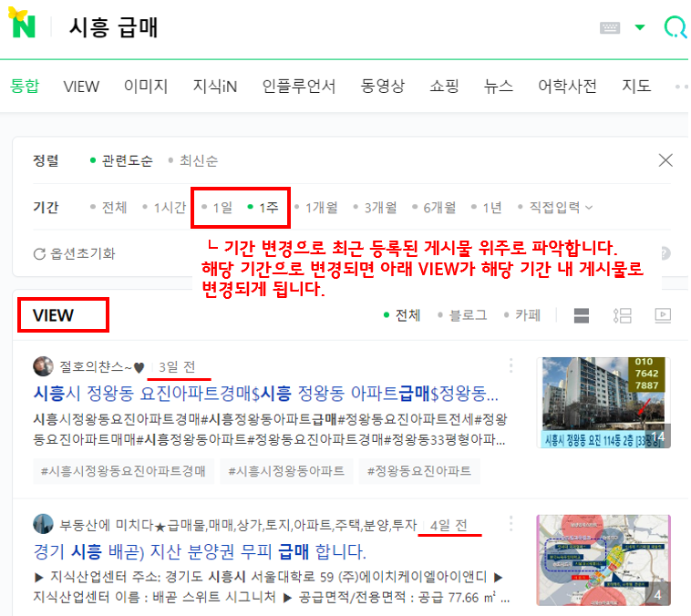
Task: Open post 경기 시흥 배곧) 지산 분양권
Action: [x=200, y=551]
